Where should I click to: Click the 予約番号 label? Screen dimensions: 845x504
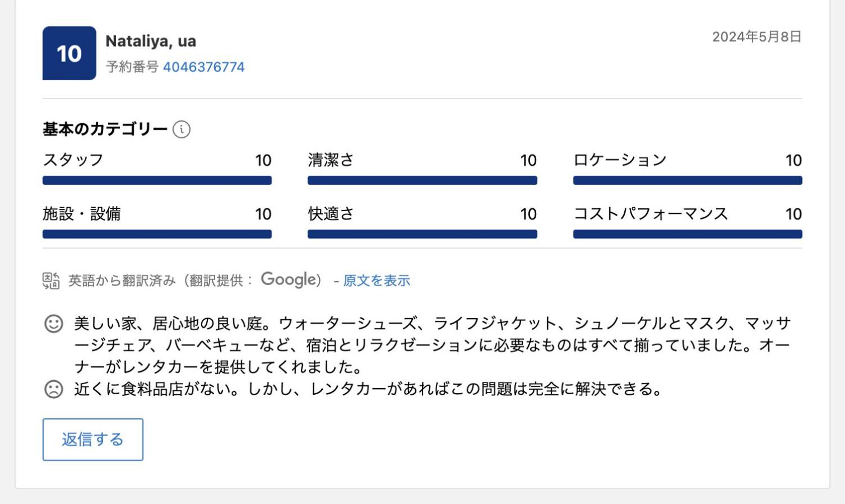pos(132,67)
